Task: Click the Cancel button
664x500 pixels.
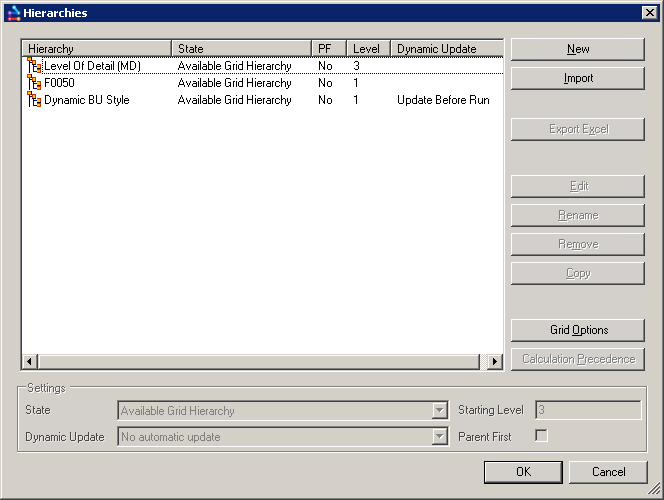Action: 608,472
